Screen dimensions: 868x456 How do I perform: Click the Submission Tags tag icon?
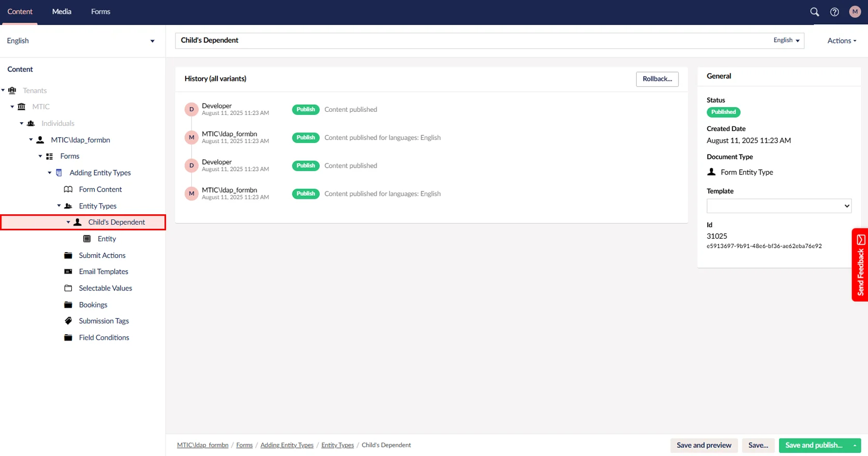[68, 321]
